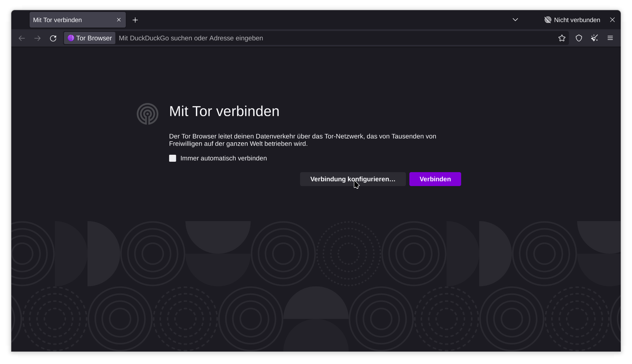632x364 pixels.
Task: Click the reload page icon
Action: [x=53, y=38]
